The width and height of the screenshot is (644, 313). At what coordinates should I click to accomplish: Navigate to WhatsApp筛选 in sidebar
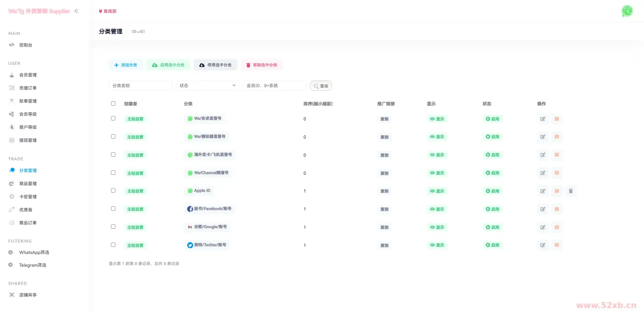[34, 252]
